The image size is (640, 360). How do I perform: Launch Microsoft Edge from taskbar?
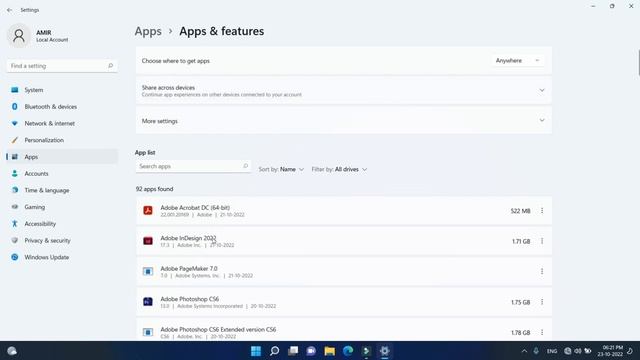pos(348,351)
